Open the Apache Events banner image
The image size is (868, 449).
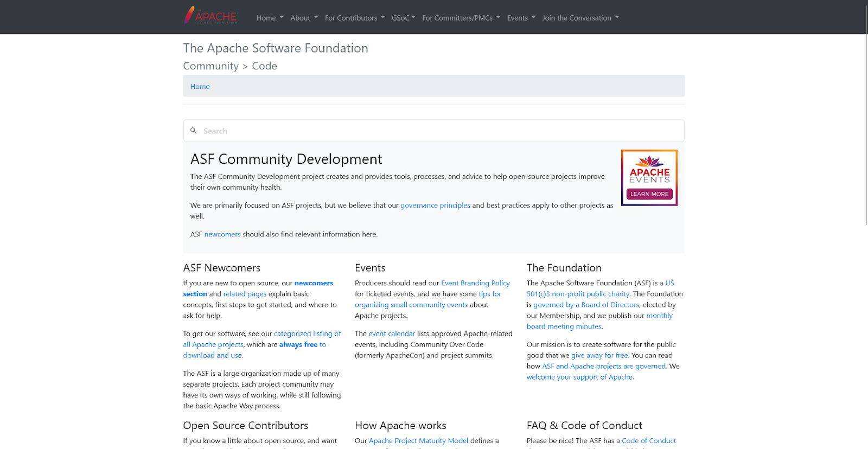[649, 178]
